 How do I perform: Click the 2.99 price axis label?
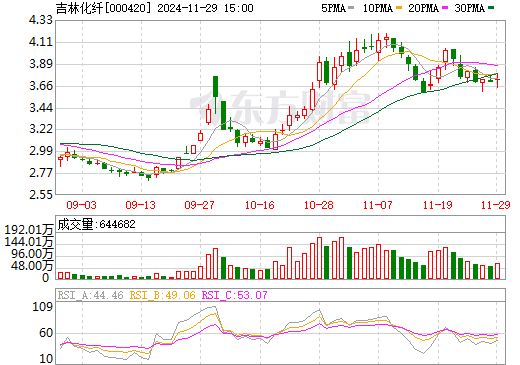(41, 151)
